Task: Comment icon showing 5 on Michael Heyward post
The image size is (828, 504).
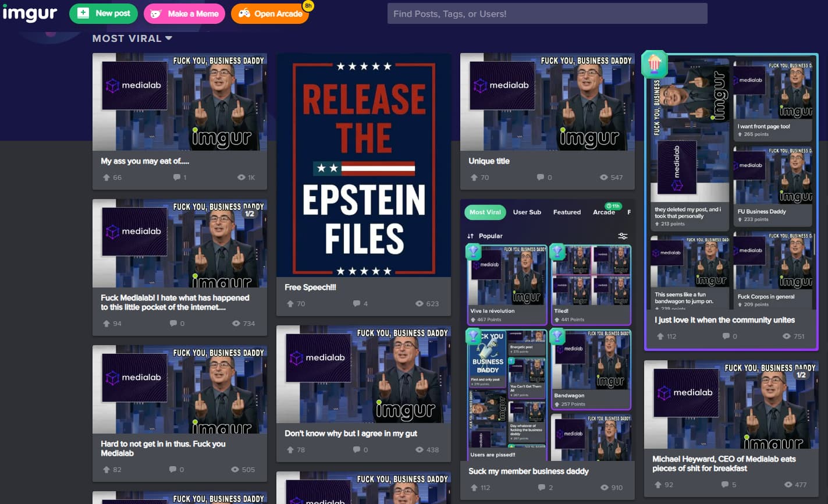Action: click(x=725, y=485)
